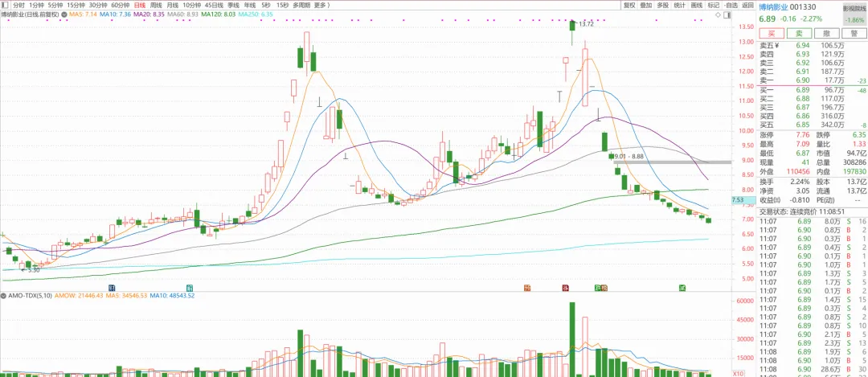Click the 卖五 ask price 6.94

[803, 45]
